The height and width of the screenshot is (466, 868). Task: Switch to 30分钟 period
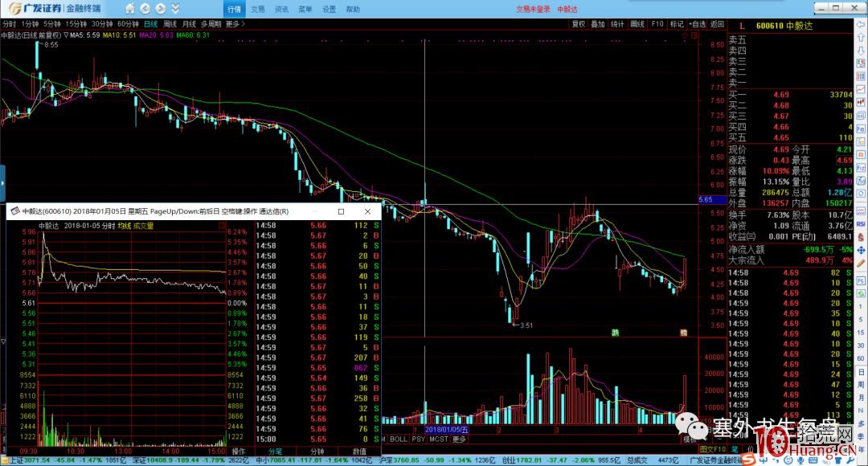pyautogui.click(x=102, y=24)
